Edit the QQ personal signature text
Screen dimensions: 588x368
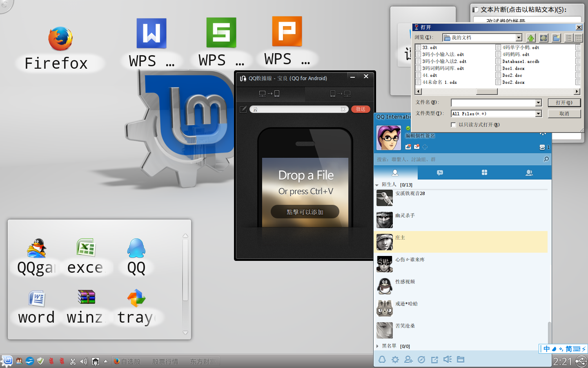[420, 136]
